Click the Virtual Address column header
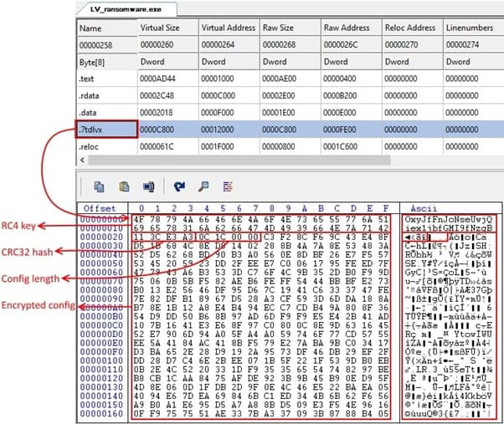 pos(228,28)
